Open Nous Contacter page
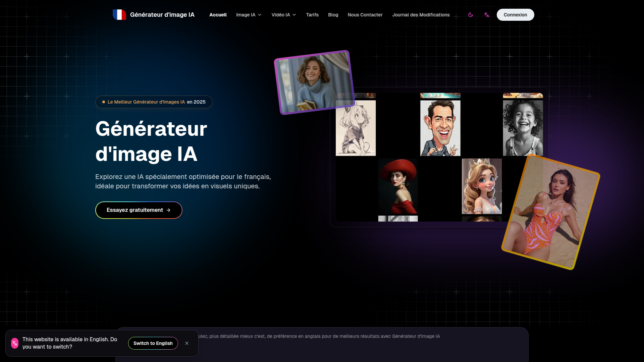The image size is (644, 362). tap(365, 15)
